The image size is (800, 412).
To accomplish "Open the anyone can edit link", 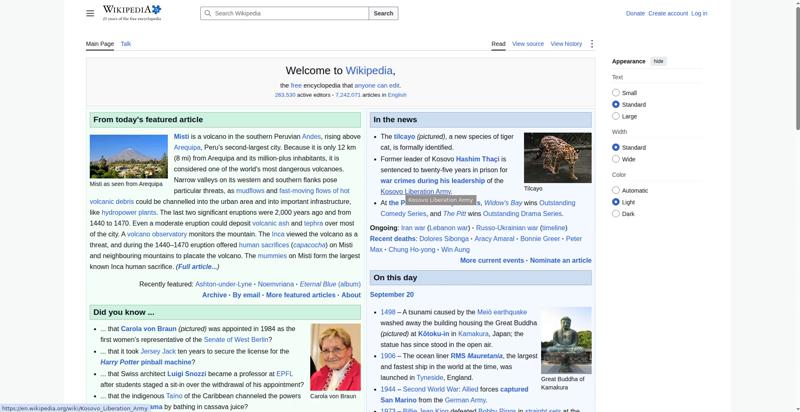I will 377,86.
